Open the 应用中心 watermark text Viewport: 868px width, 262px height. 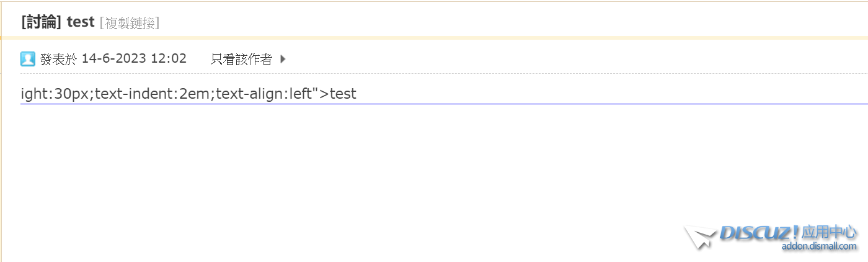[x=830, y=233]
